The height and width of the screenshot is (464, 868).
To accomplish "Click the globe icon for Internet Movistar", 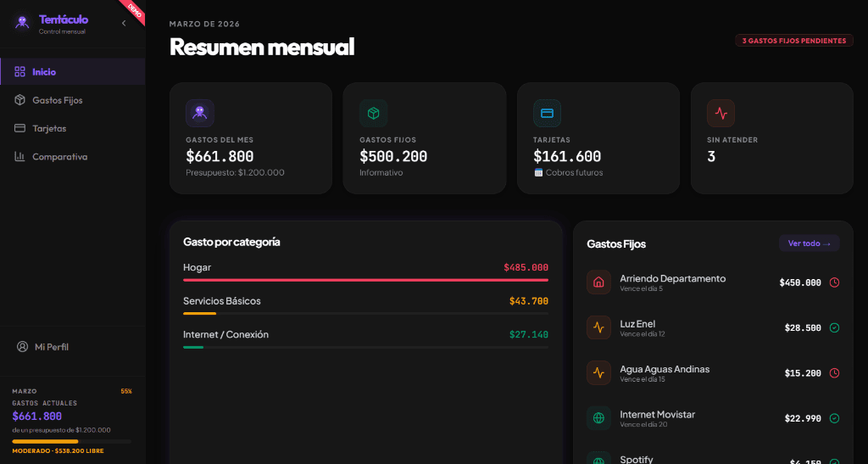I will pyautogui.click(x=598, y=418).
